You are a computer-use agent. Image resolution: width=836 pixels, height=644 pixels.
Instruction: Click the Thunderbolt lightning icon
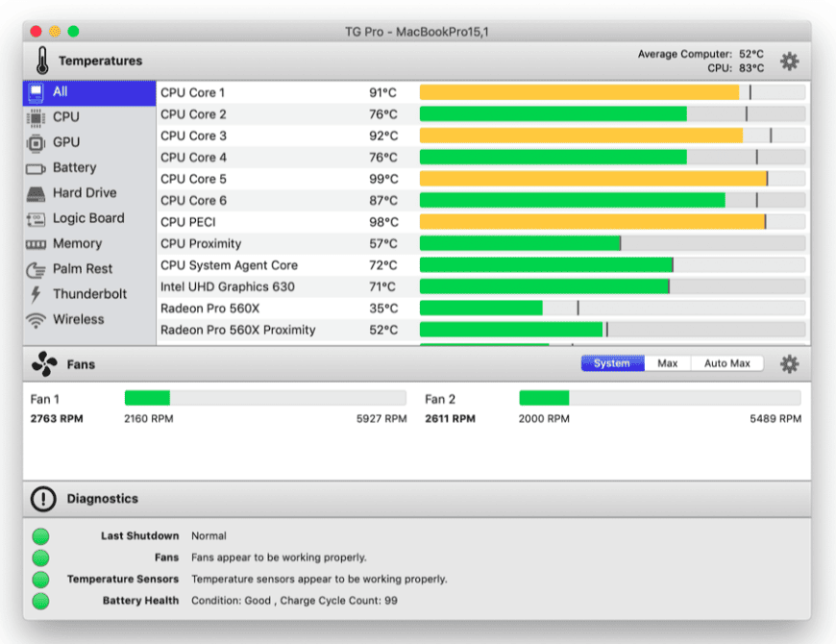pyautogui.click(x=36, y=294)
